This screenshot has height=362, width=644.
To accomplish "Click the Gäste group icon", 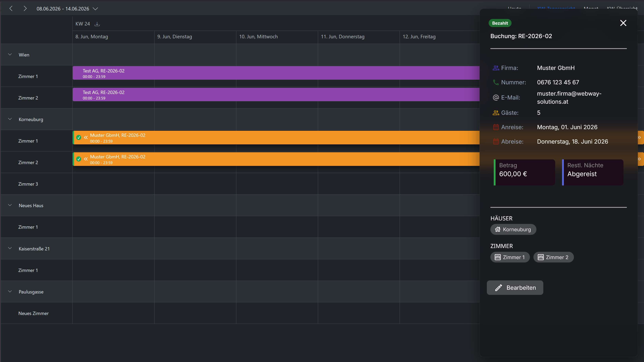I will pos(496,113).
